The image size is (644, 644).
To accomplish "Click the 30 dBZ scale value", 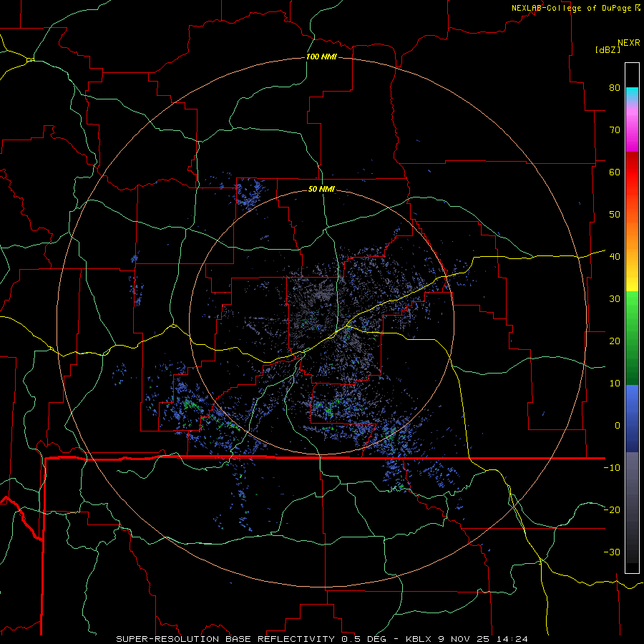I will click(615, 299).
